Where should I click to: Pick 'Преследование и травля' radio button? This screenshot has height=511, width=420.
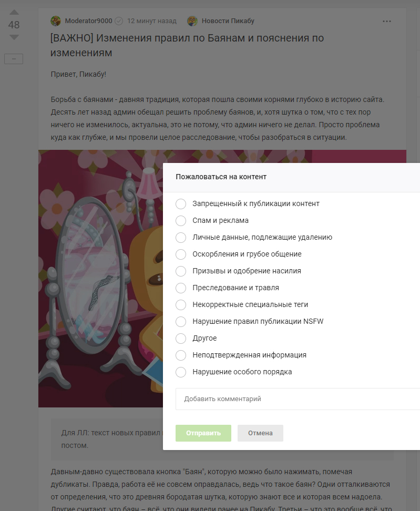pos(181,288)
